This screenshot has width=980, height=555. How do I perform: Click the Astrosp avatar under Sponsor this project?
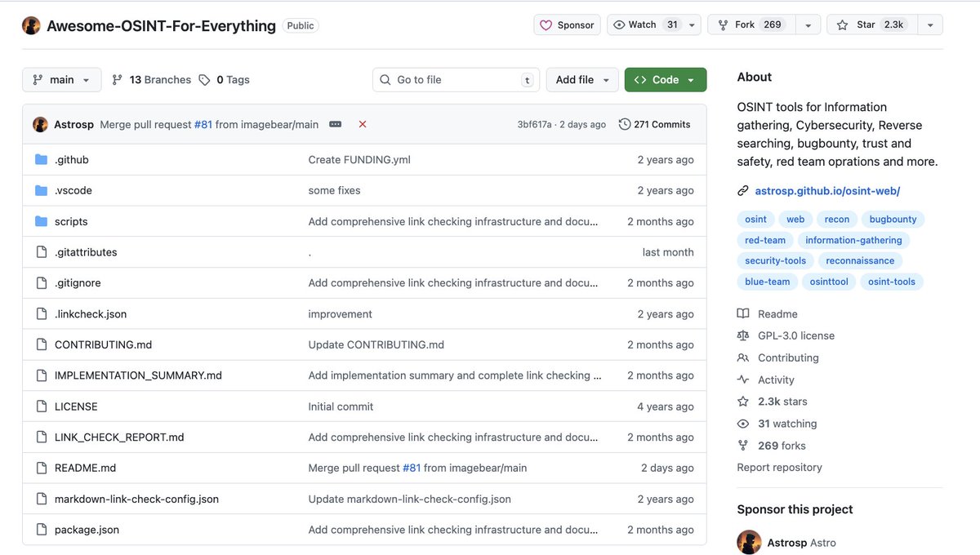click(x=749, y=542)
